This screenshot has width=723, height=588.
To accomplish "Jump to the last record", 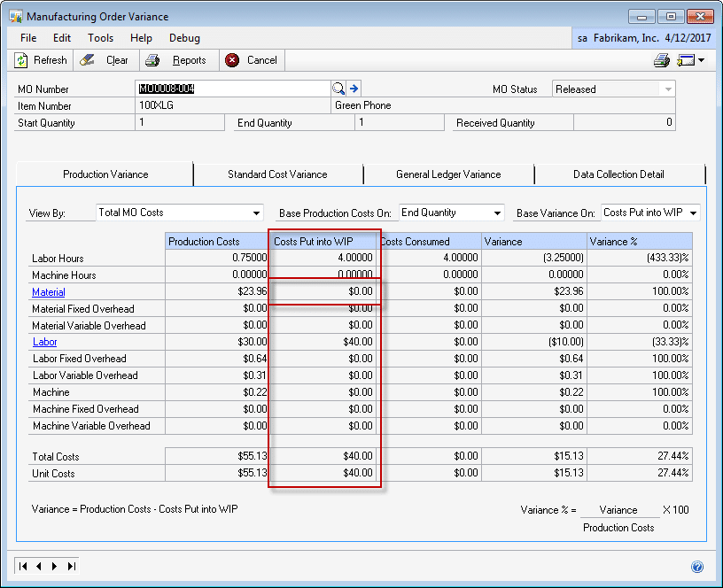I will 71,566.
